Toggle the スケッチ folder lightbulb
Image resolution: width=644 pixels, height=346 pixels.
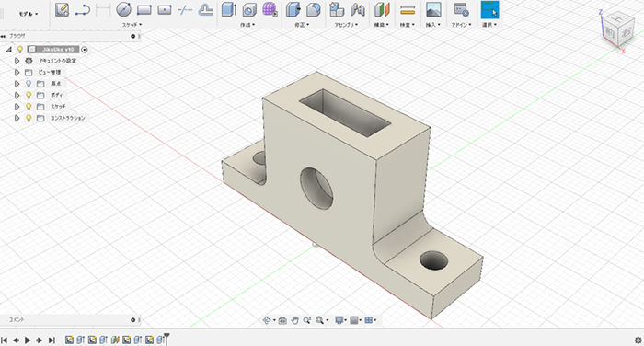[x=29, y=107]
